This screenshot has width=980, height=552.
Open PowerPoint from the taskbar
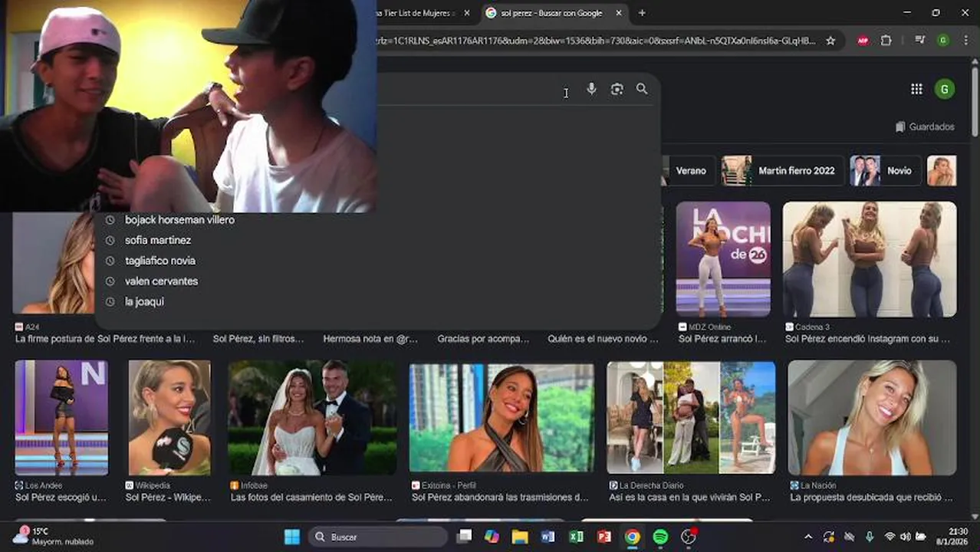click(x=603, y=537)
